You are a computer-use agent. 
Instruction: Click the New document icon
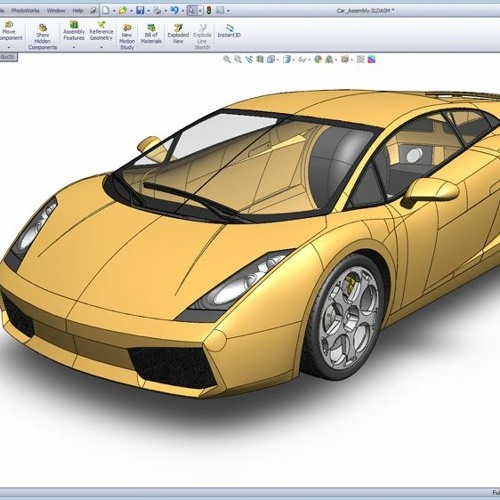click(x=105, y=10)
